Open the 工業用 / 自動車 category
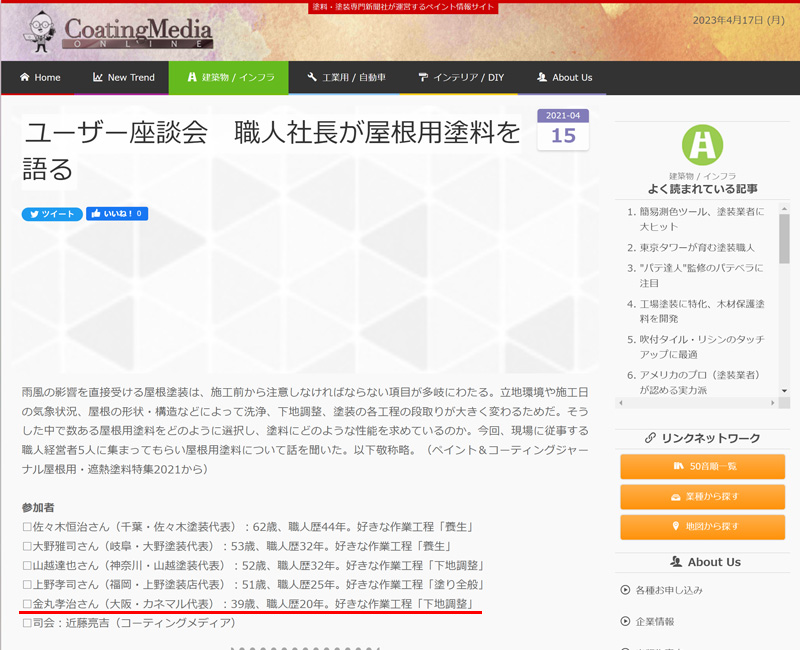Image resolution: width=800 pixels, height=650 pixels. click(346, 77)
